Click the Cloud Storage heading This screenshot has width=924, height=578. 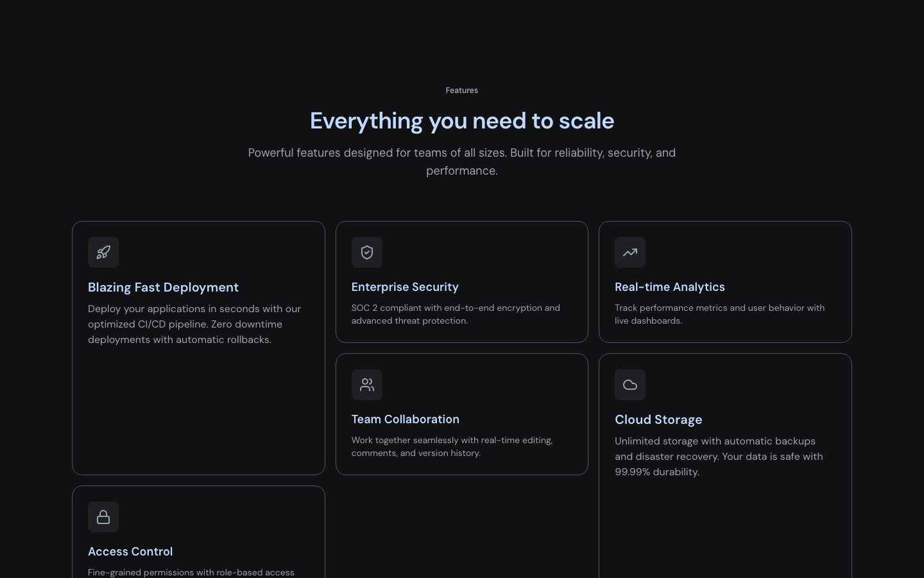click(x=658, y=419)
